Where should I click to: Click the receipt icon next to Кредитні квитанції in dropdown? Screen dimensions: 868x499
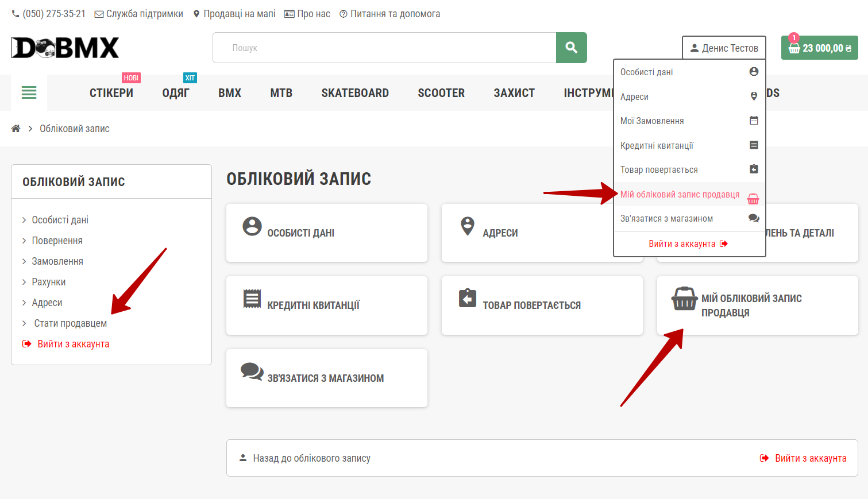754,145
